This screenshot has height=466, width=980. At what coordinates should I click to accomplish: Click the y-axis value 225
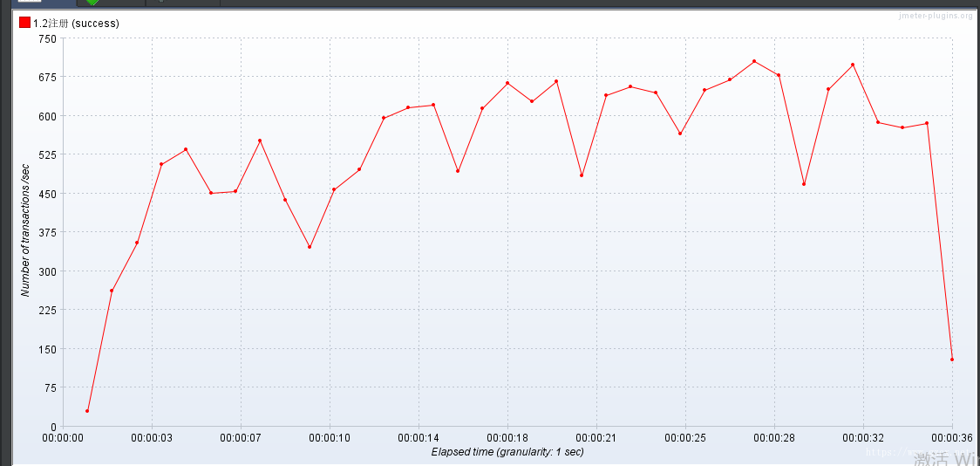point(48,311)
